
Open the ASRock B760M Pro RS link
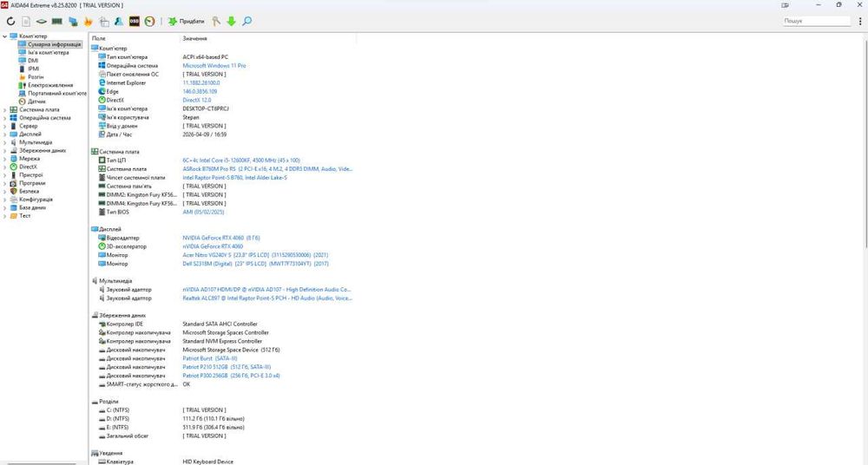[x=267, y=169]
